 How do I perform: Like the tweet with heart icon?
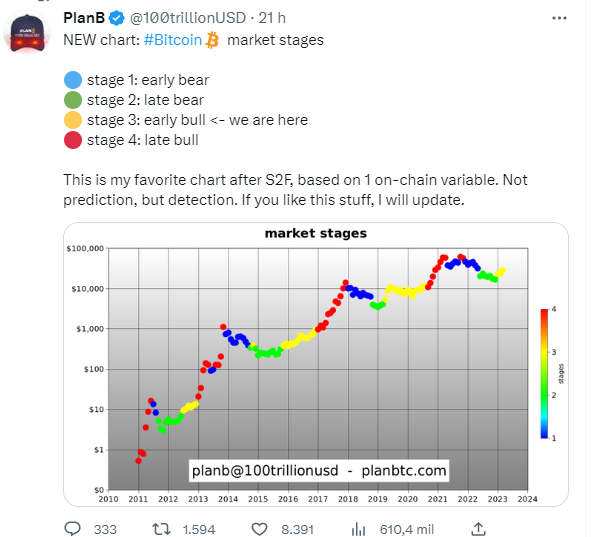pos(259,529)
